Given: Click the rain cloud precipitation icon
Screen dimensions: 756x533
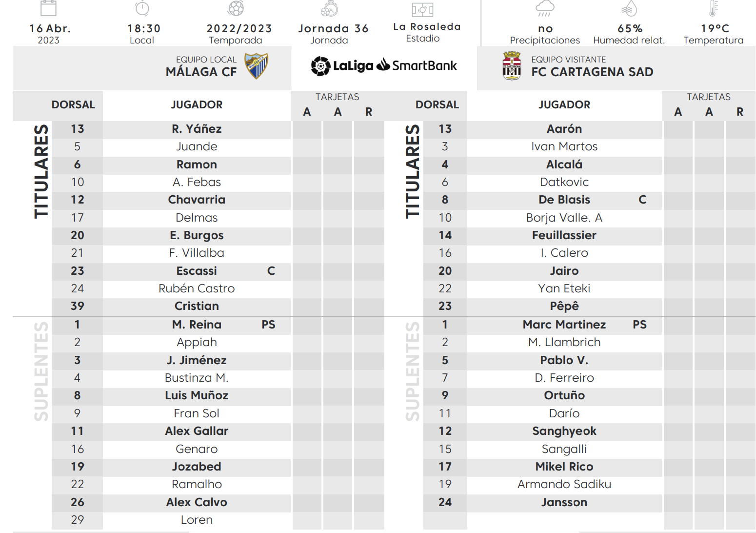Looking at the screenshot, I should click(x=545, y=8).
